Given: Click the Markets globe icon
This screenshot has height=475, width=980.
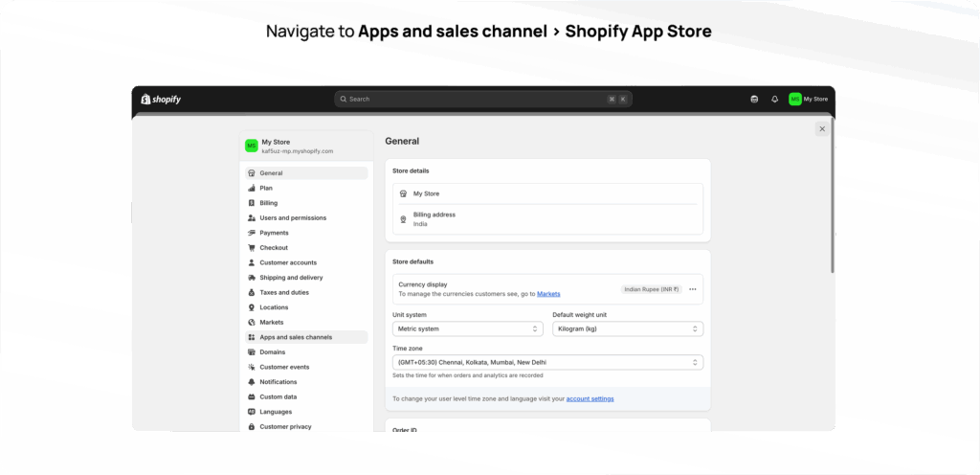Looking at the screenshot, I should (x=252, y=323).
